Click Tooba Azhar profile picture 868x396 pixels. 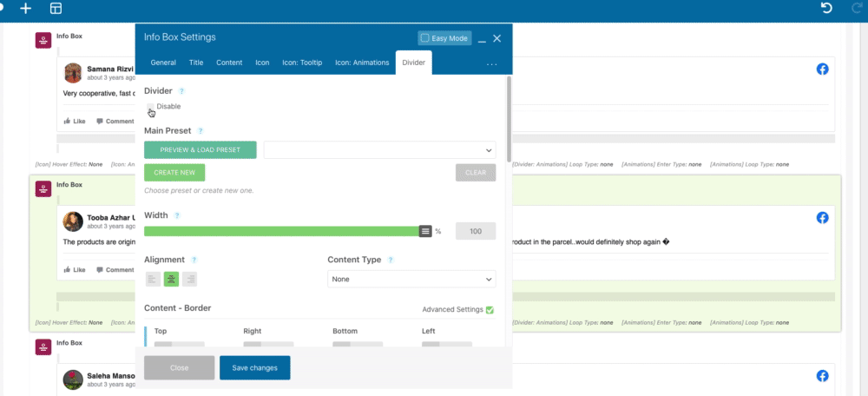[73, 221]
